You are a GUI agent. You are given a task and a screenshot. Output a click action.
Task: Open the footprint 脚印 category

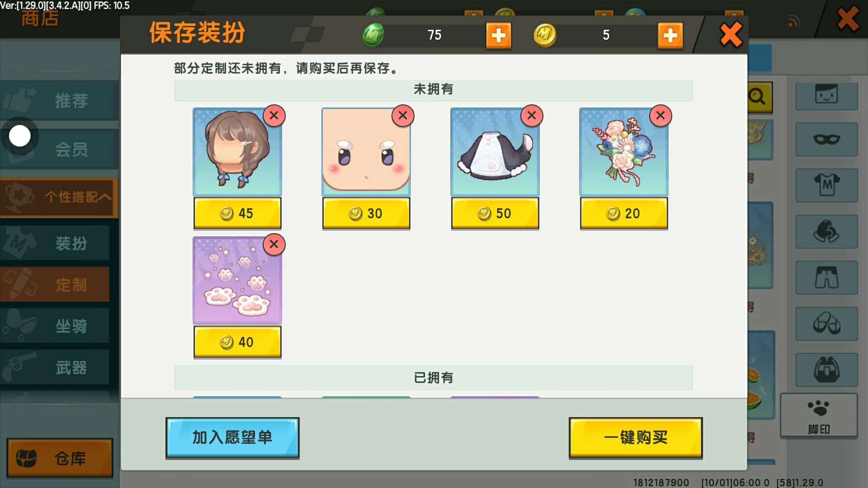(819, 415)
